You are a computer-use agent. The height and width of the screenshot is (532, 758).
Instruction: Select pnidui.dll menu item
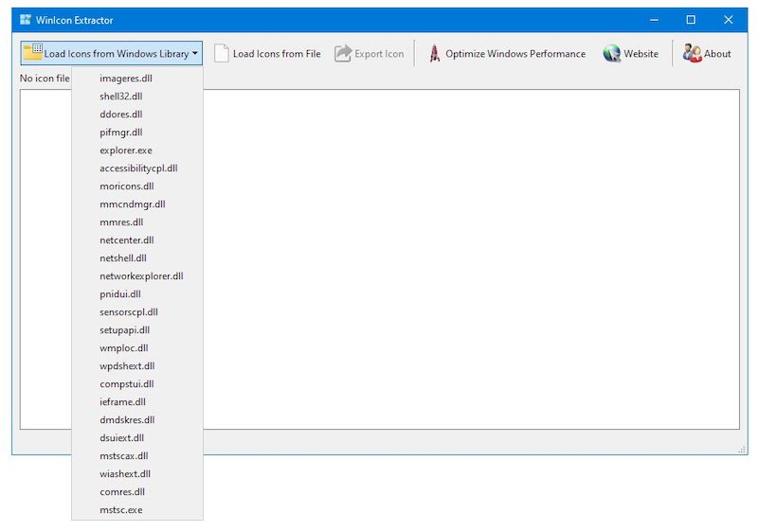(137, 294)
